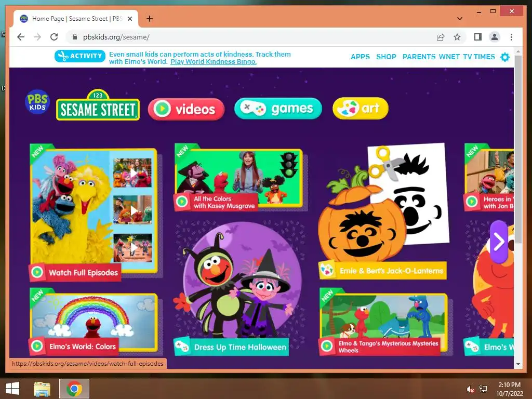Open the games section button
Viewport: 532px width, 399px height.
(278, 109)
